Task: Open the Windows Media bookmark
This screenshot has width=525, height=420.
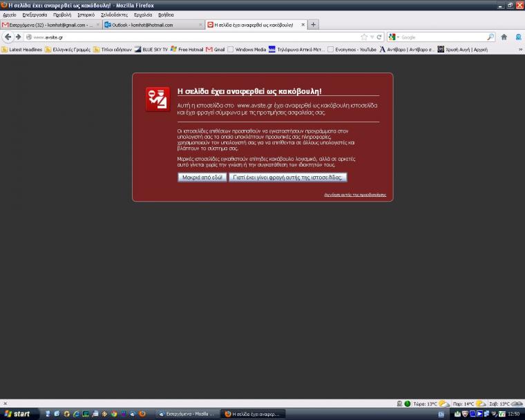Action: pos(247,50)
